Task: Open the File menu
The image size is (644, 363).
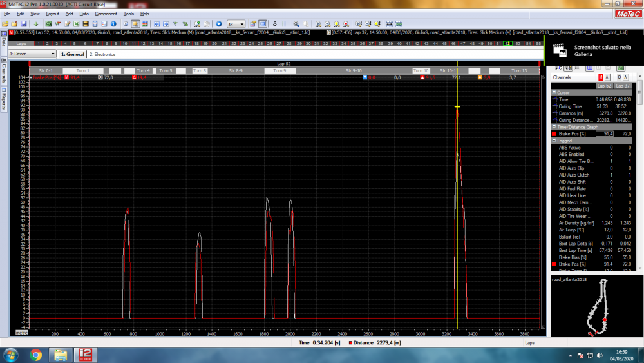Action: (x=7, y=14)
